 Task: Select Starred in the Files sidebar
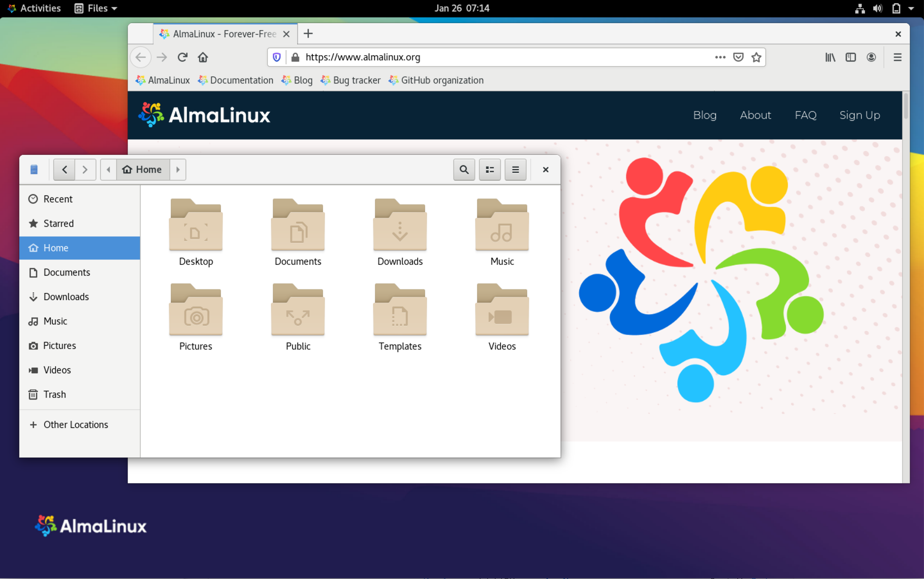coord(80,224)
